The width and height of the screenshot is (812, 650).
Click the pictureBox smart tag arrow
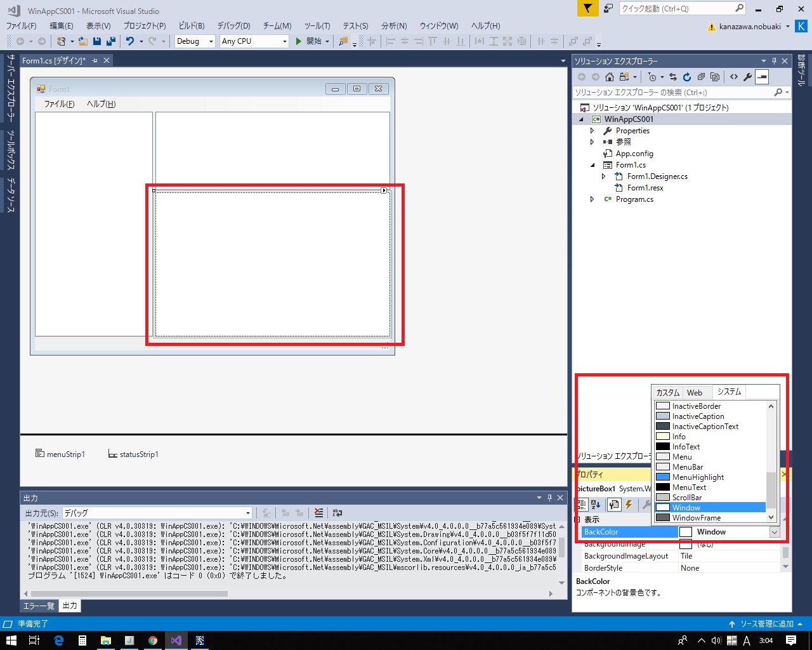click(384, 190)
